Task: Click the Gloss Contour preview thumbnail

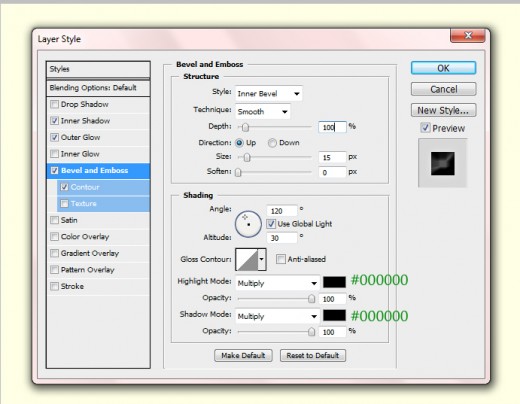Action: pyautogui.click(x=247, y=259)
